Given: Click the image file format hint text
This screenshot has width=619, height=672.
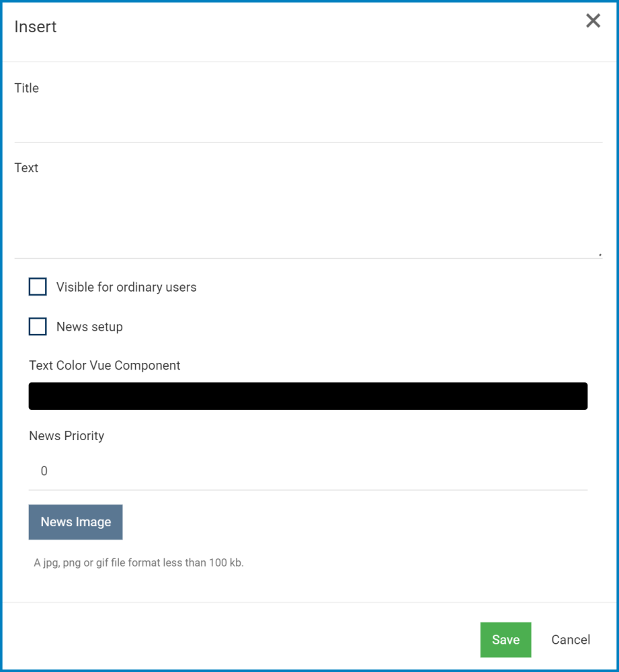Looking at the screenshot, I should [138, 562].
